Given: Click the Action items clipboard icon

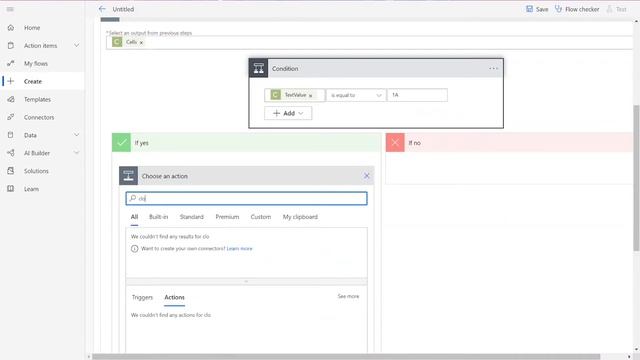Looking at the screenshot, I should [x=11, y=46].
